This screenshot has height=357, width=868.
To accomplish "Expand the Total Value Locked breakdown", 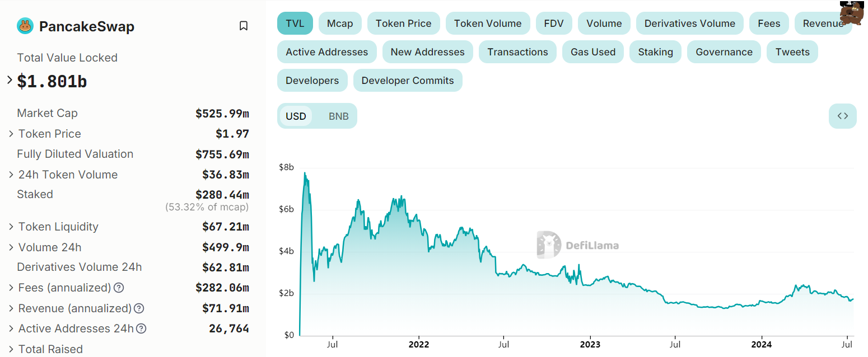I will [x=10, y=80].
